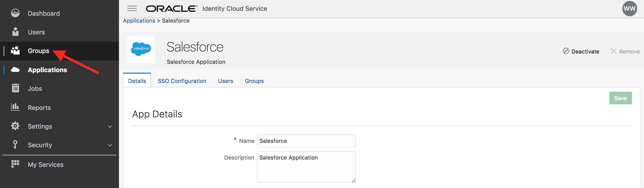
Task: Click the Dashboard gauge icon
Action: point(15,13)
